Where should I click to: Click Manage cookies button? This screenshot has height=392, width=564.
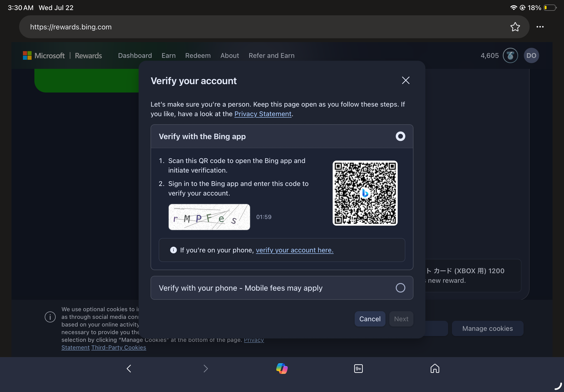488,328
